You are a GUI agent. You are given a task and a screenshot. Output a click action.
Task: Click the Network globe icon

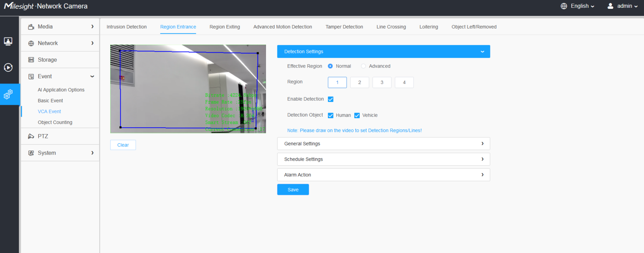pos(31,43)
